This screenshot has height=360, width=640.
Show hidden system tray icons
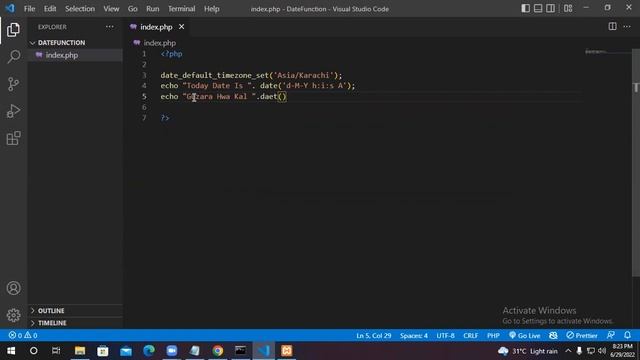(568, 351)
